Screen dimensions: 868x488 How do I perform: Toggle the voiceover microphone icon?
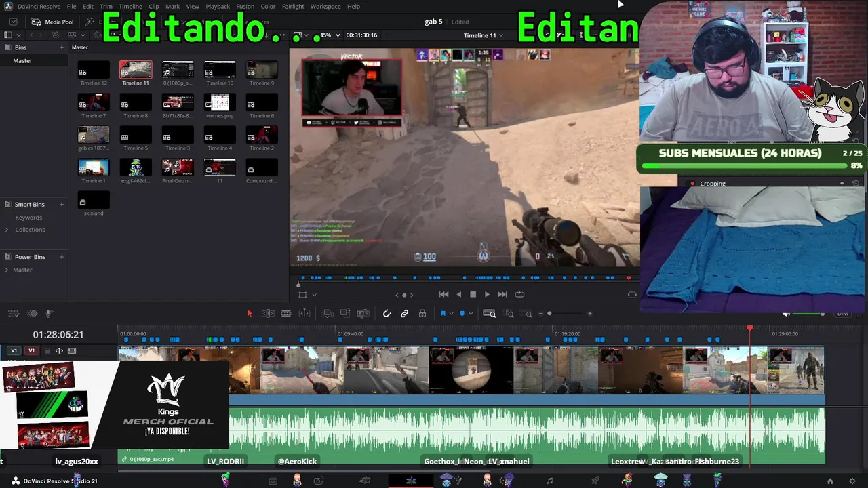click(49, 313)
